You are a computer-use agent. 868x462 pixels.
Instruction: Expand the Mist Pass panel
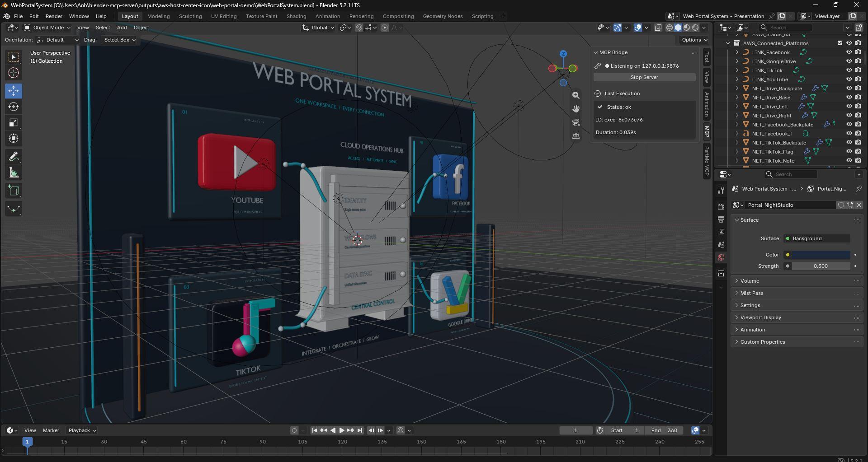[797, 293]
